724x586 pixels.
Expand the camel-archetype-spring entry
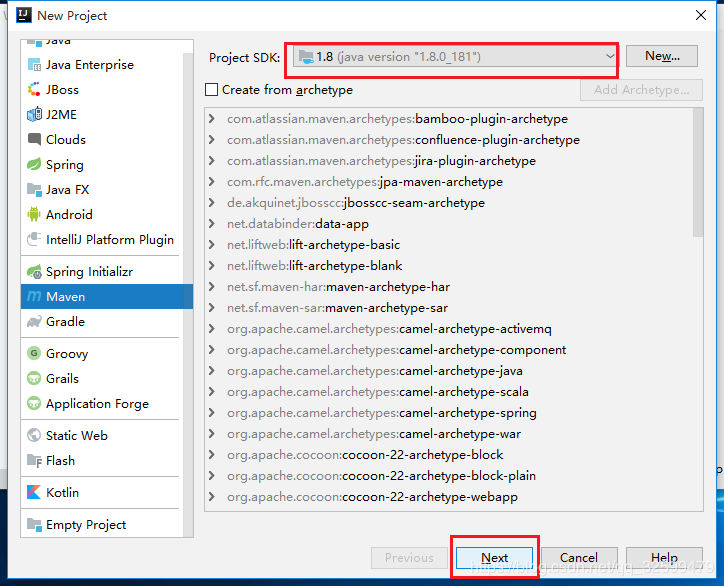[x=211, y=413]
